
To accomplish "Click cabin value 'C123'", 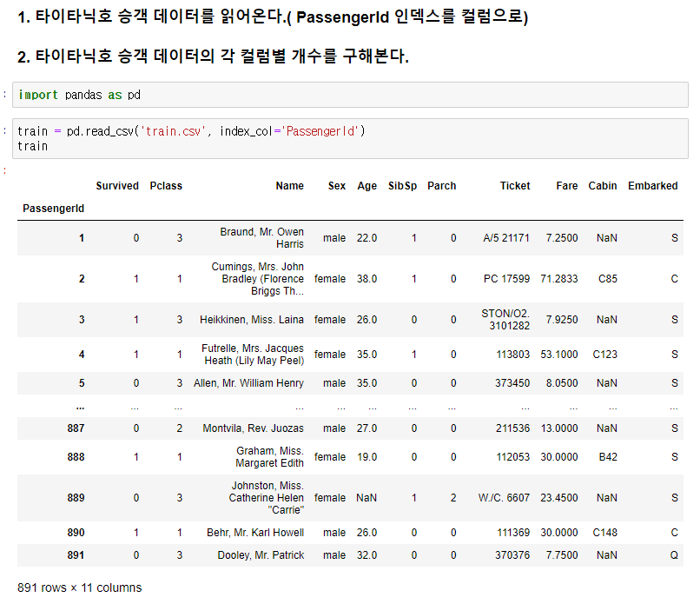I will click(x=605, y=355).
